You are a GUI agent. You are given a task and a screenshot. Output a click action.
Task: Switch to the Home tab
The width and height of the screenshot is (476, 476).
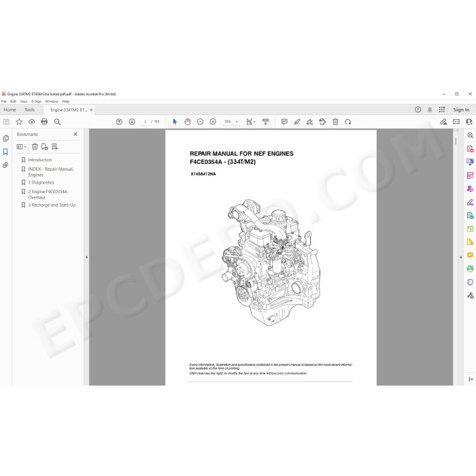pyautogui.click(x=10, y=109)
